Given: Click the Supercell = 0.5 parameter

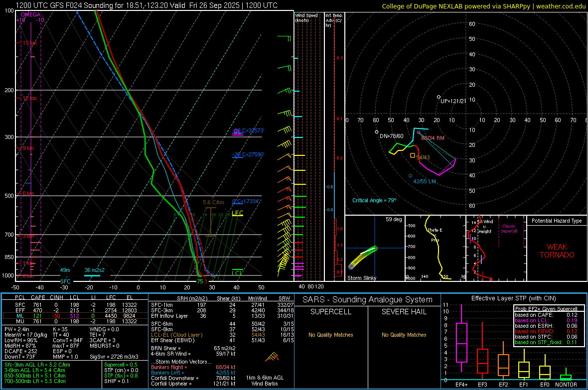Looking at the screenshot, I should click(121, 365).
